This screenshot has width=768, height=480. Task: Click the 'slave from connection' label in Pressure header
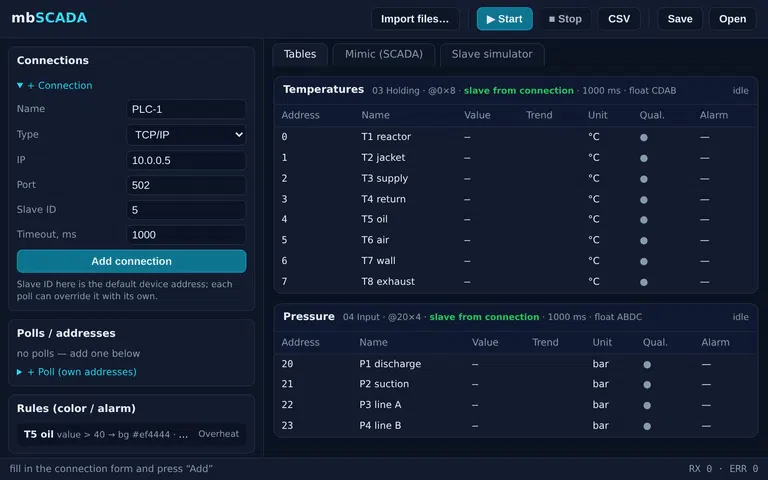point(484,317)
